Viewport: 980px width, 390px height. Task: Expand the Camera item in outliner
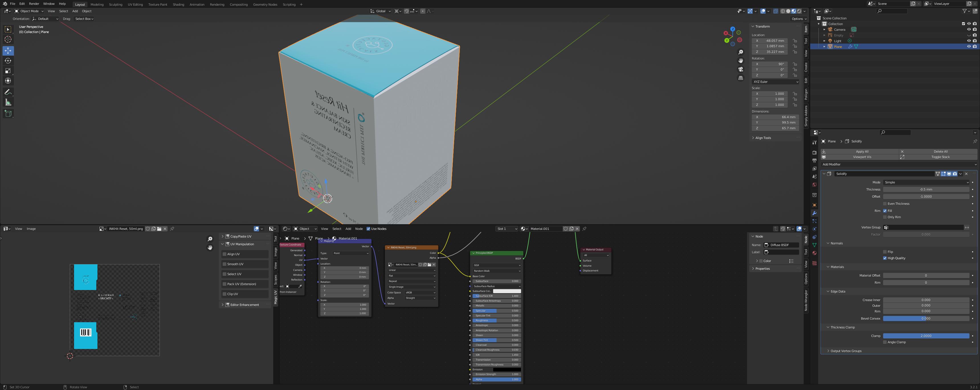(824, 29)
